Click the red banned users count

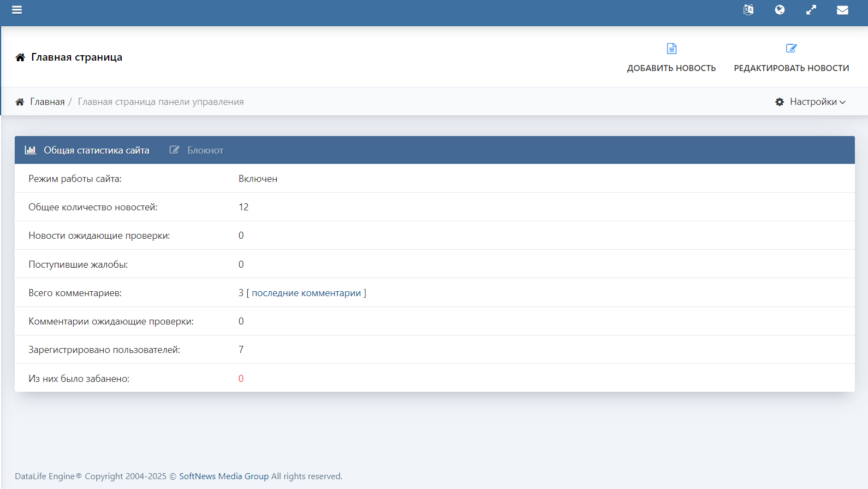point(241,379)
